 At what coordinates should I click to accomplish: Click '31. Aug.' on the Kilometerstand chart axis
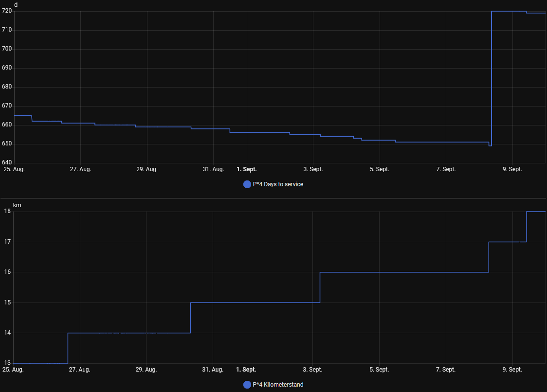click(213, 369)
